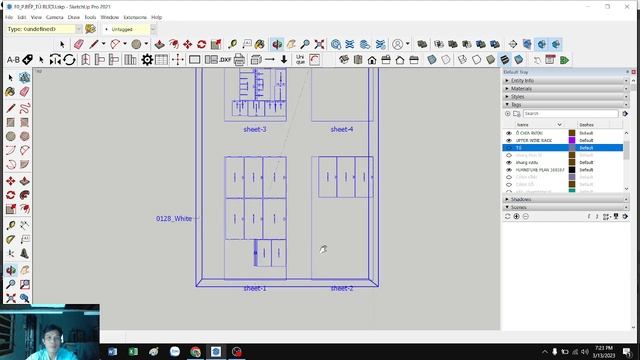Click the brown swatch of first tag
The width and height of the screenshot is (640, 360).
(x=572, y=133)
